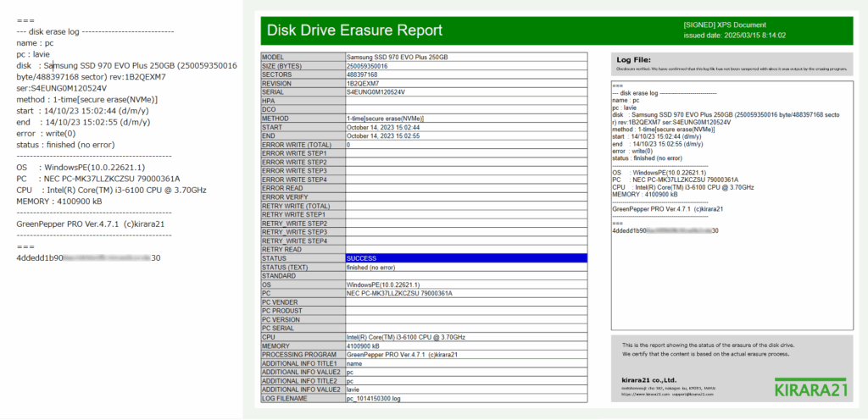Screen dimensions: 868x420
Task: Click table value 'finished (no error)'
Action: (x=371, y=268)
